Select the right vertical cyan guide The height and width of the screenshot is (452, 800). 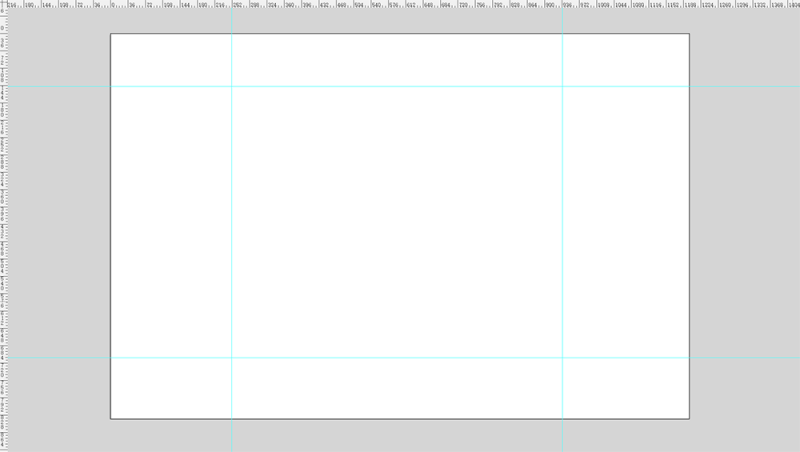coord(562,230)
